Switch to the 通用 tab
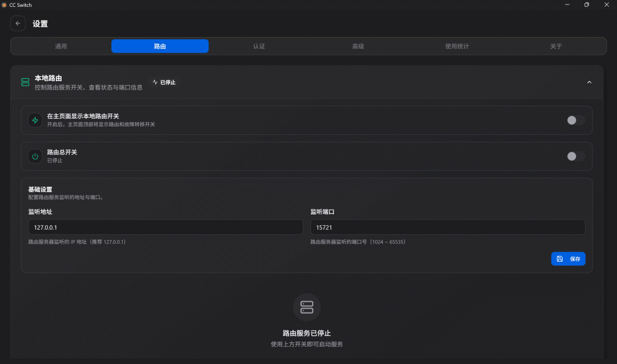 click(x=61, y=46)
